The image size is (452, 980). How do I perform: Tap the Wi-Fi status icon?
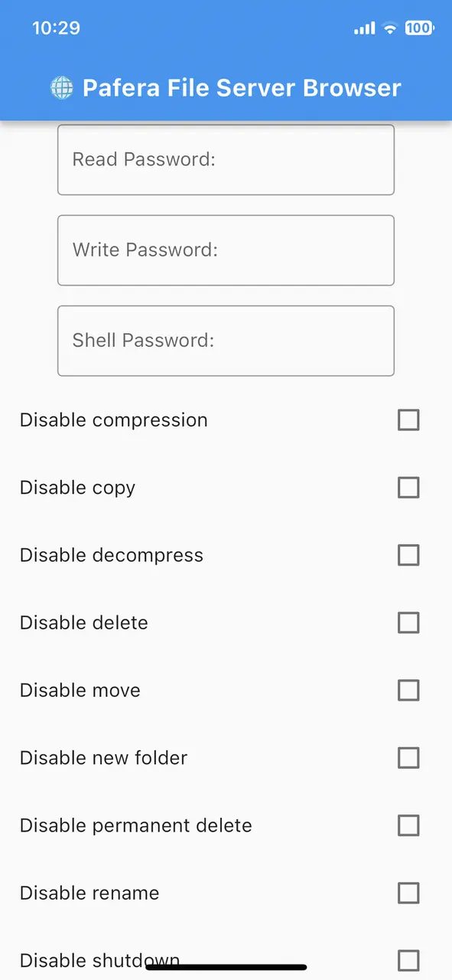tap(390, 28)
